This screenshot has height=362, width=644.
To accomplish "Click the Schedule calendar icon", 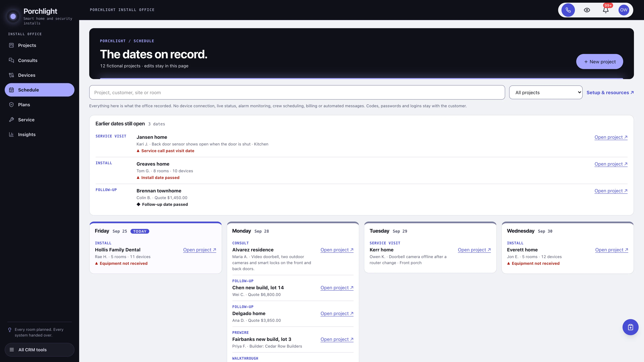I will [x=11, y=90].
